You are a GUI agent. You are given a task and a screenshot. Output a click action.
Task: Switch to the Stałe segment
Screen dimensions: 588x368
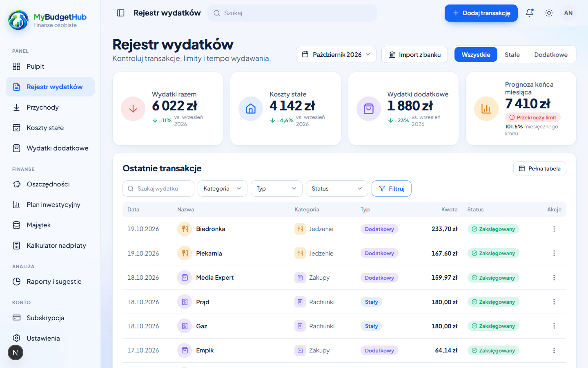pyautogui.click(x=512, y=54)
